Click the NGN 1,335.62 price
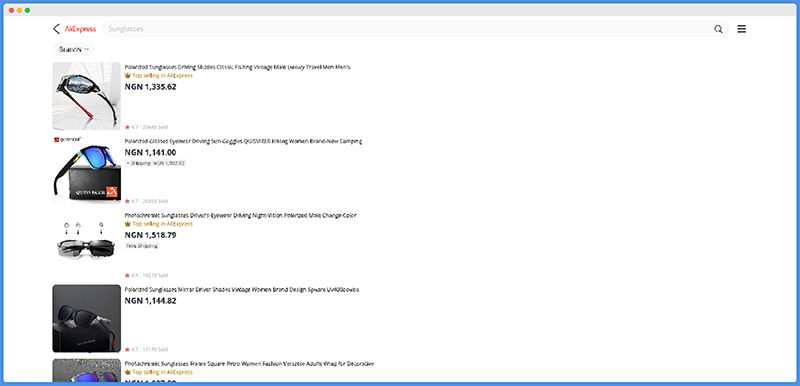 pyautogui.click(x=151, y=87)
